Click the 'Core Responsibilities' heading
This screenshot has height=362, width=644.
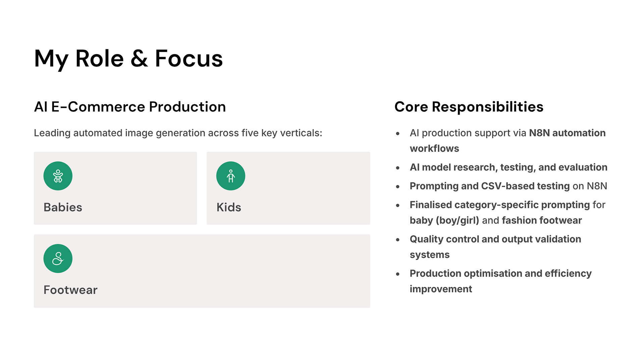coord(469,107)
